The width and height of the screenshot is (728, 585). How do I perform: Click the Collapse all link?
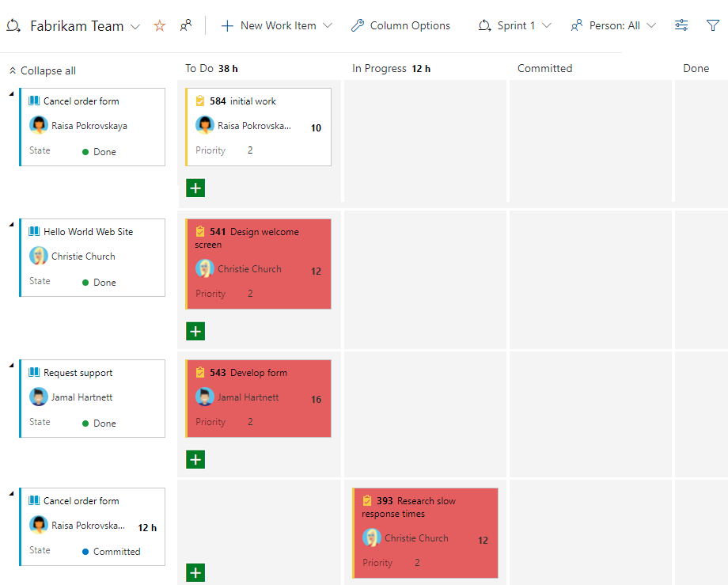click(42, 70)
